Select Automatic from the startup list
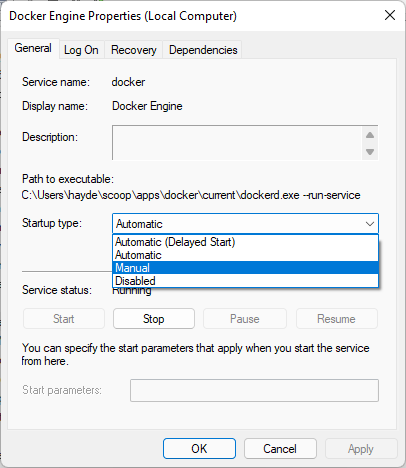The width and height of the screenshot is (406, 468). [245, 255]
